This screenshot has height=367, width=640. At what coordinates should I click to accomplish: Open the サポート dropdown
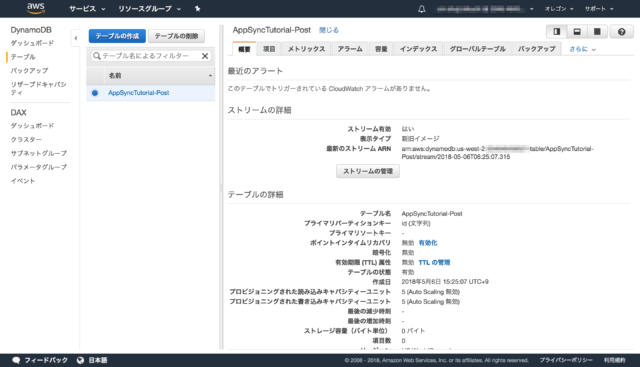pos(599,9)
